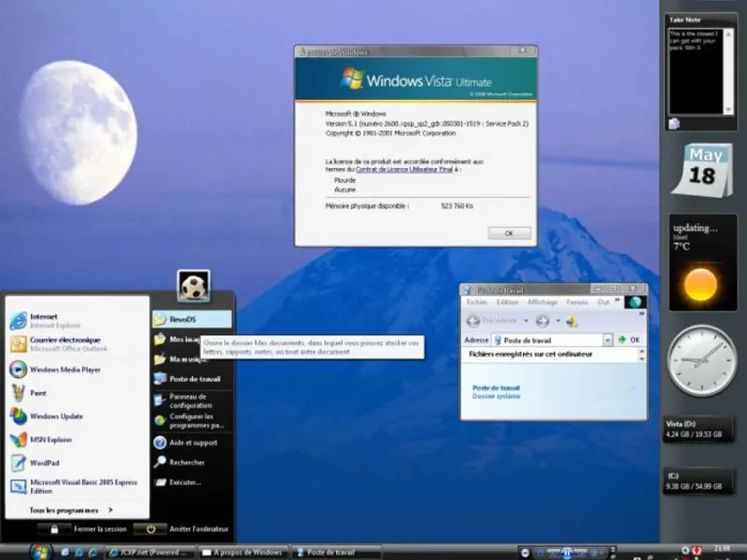747x560 pixels.
Task: Click the Internet Explorer quick launch icon
Action: point(78,553)
